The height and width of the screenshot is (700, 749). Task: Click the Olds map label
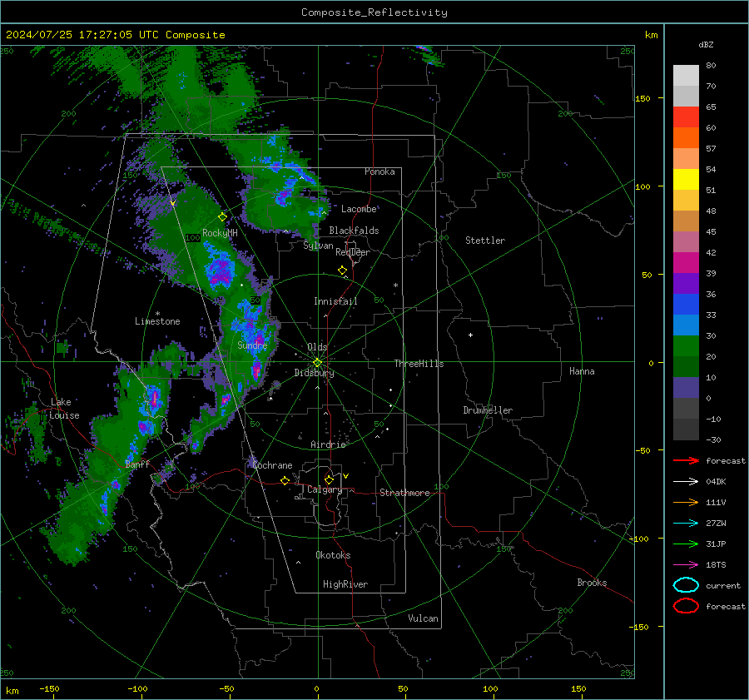317,347
